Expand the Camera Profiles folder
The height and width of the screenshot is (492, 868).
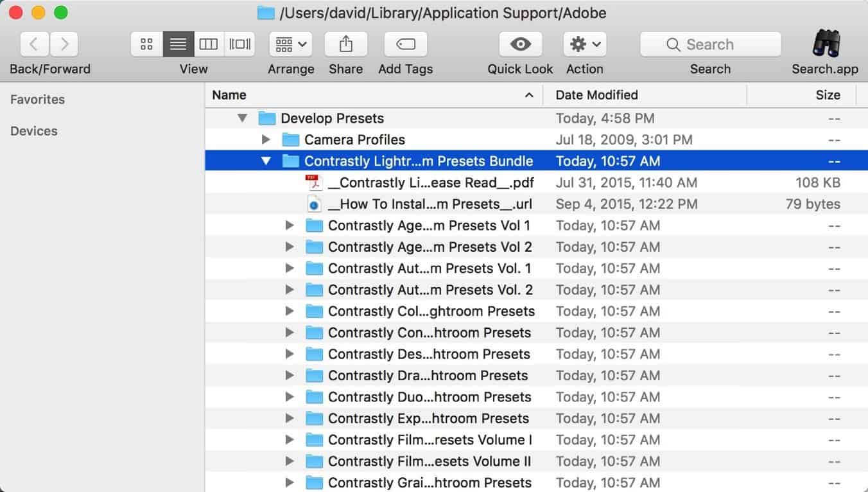pos(266,139)
